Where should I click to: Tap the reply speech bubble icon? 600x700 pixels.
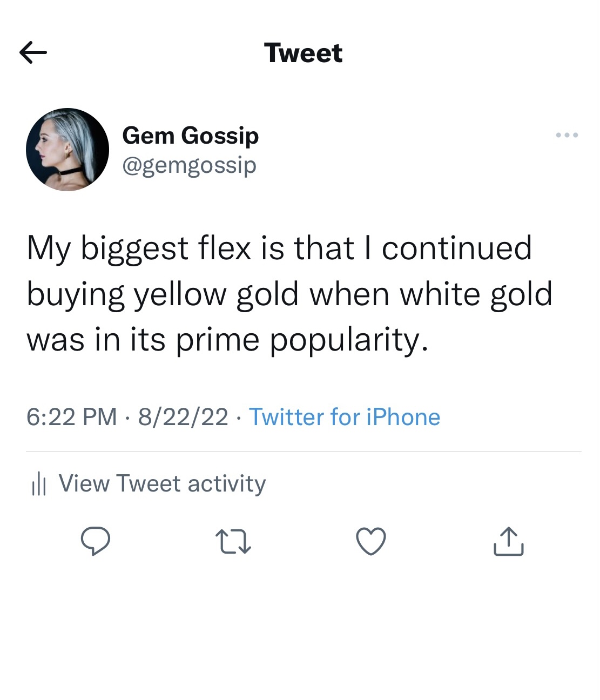pos(96,541)
